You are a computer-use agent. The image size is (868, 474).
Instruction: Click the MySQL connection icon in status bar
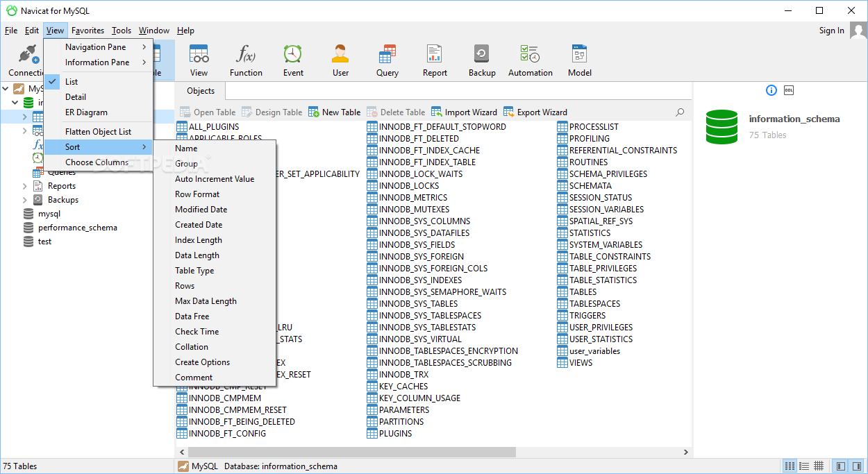[183, 466]
